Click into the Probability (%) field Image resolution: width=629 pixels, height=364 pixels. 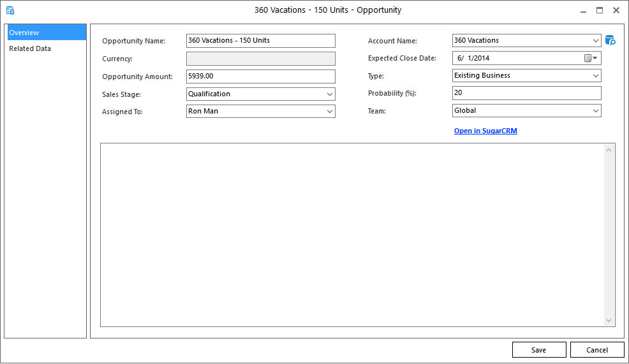point(526,93)
